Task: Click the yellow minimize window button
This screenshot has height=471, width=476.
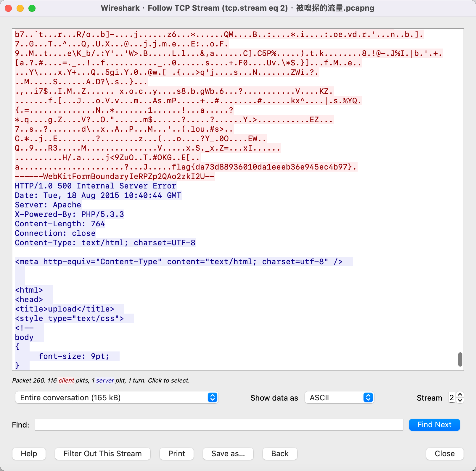Action: click(20, 8)
